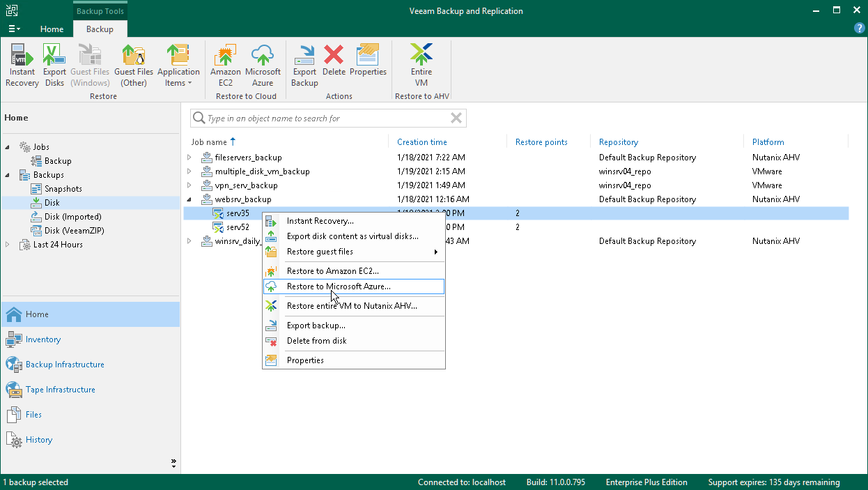The width and height of the screenshot is (868, 490).
Task: Expand the fileservers_backup job row
Action: pos(189,158)
